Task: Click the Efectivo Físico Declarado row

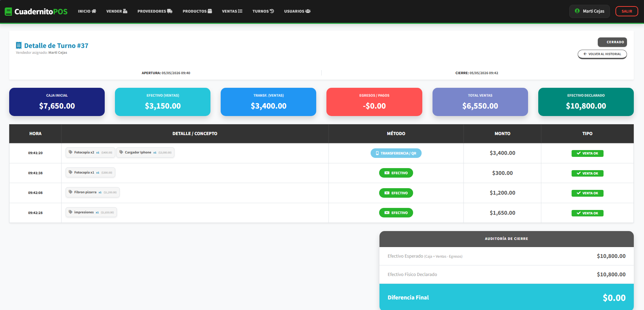Action: [506, 275]
